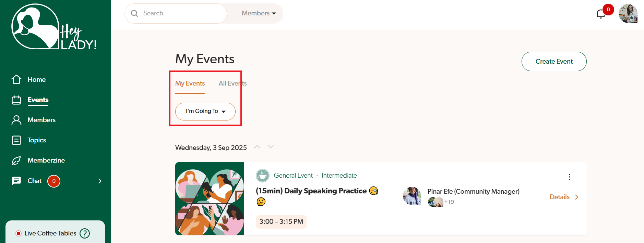Screen dimensions: 644x243
Task: Click the Topics document icon
Action: 16,140
